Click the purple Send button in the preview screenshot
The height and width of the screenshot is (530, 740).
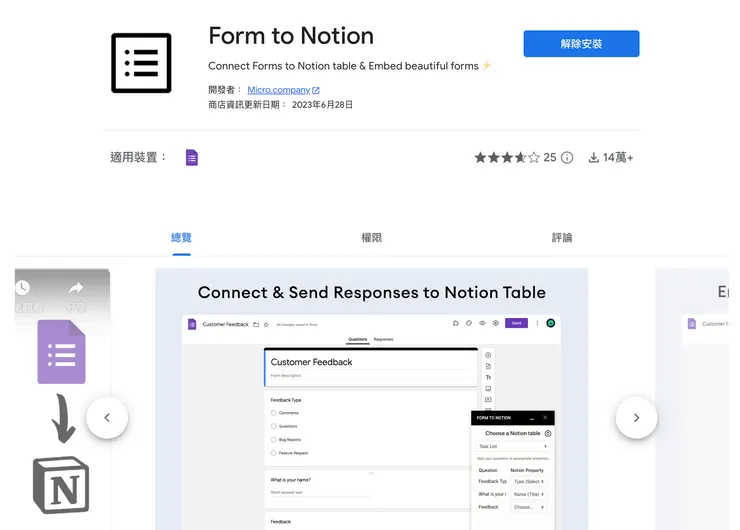(516, 323)
